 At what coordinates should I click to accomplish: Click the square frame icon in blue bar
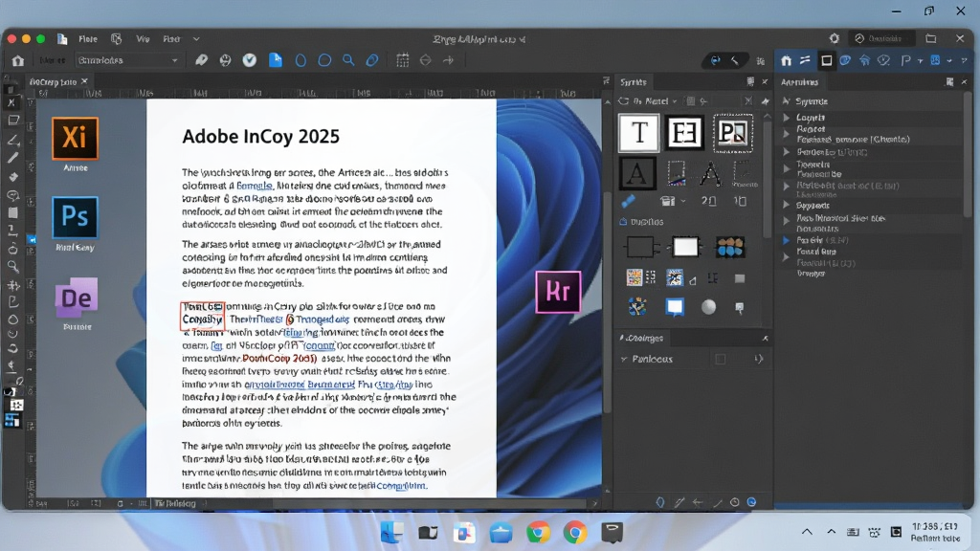826,60
